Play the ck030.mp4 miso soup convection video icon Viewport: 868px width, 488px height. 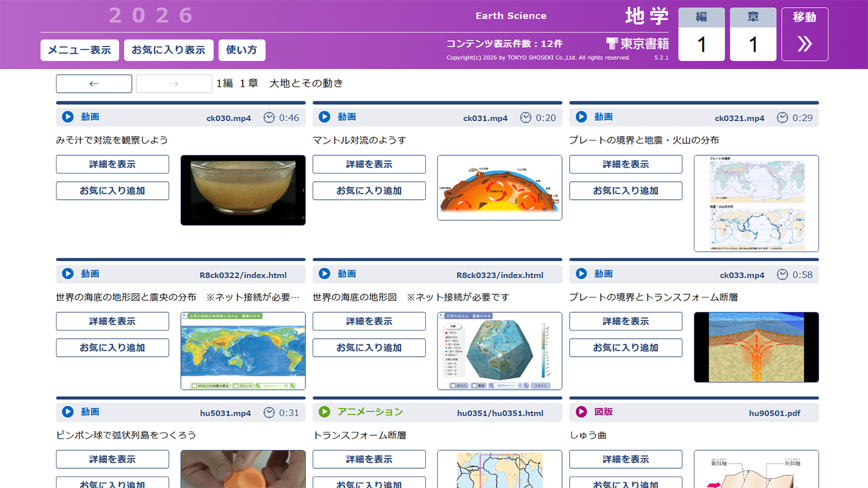coord(68,117)
